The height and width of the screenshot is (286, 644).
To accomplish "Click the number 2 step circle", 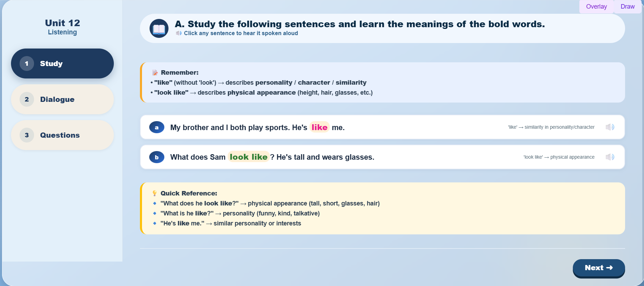I will [27, 99].
